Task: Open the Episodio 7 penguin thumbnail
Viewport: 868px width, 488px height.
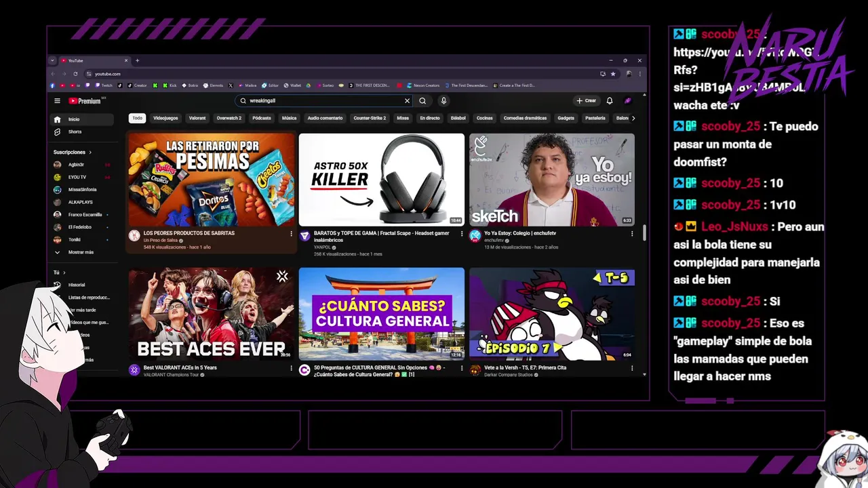Action: pos(552,314)
